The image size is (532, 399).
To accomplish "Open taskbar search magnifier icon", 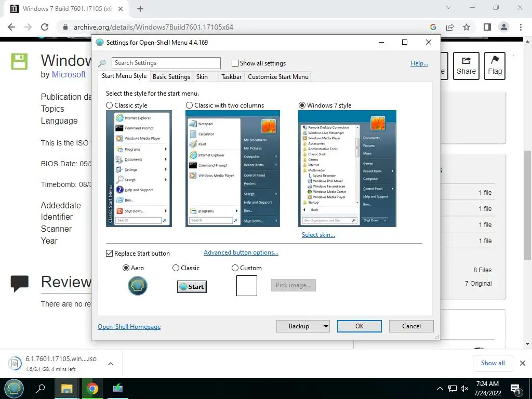I will [41, 388].
